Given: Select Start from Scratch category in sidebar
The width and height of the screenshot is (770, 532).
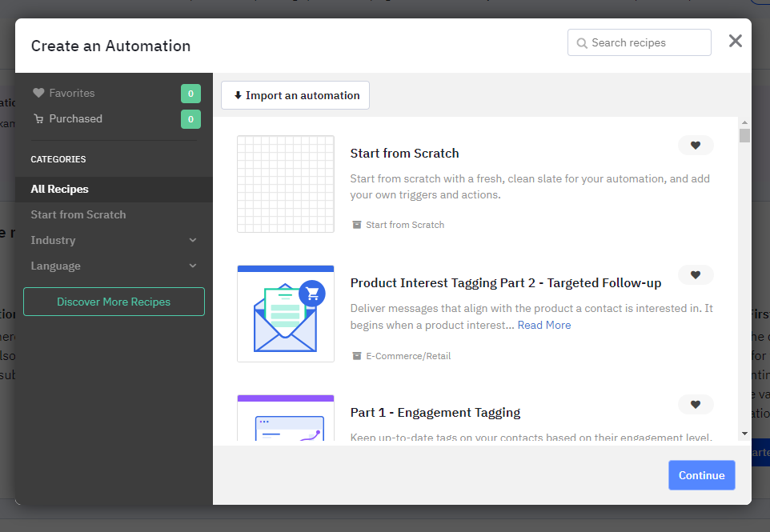Looking at the screenshot, I should coord(78,214).
